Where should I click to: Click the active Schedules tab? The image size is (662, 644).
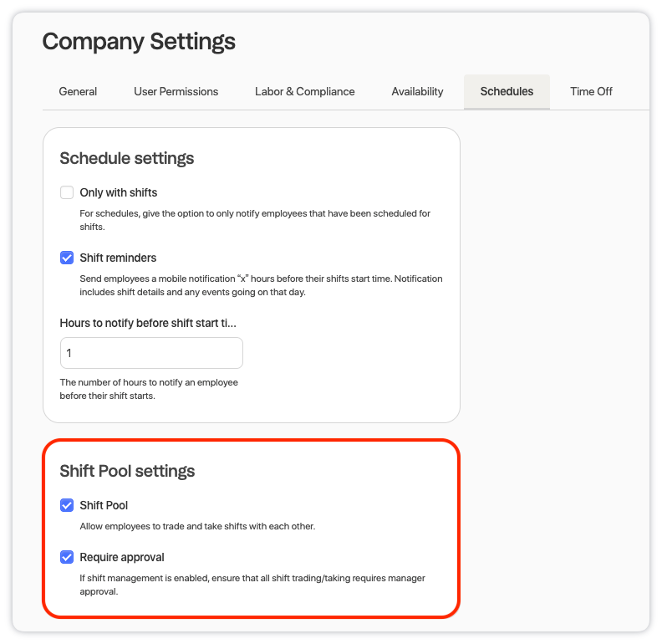click(507, 91)
